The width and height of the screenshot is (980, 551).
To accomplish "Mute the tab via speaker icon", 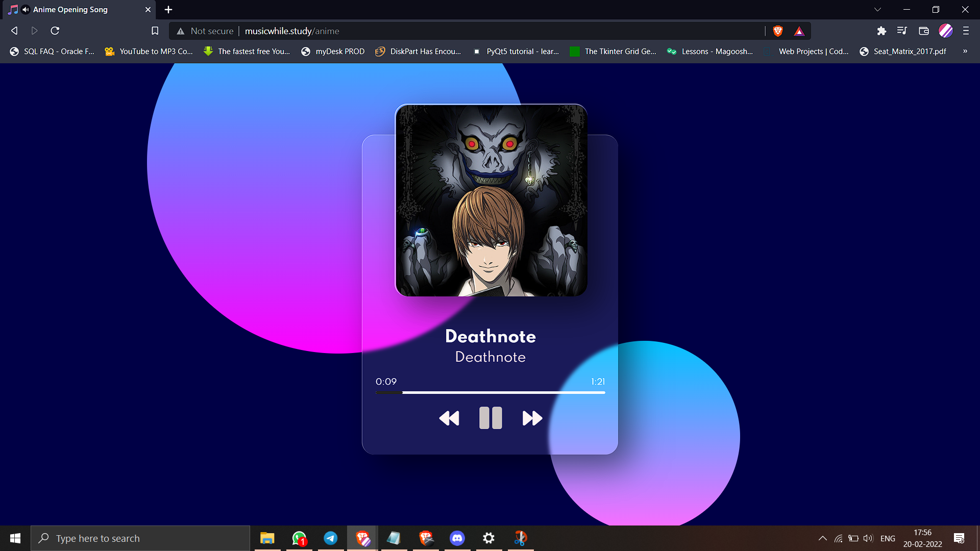I will coord(26,10).
